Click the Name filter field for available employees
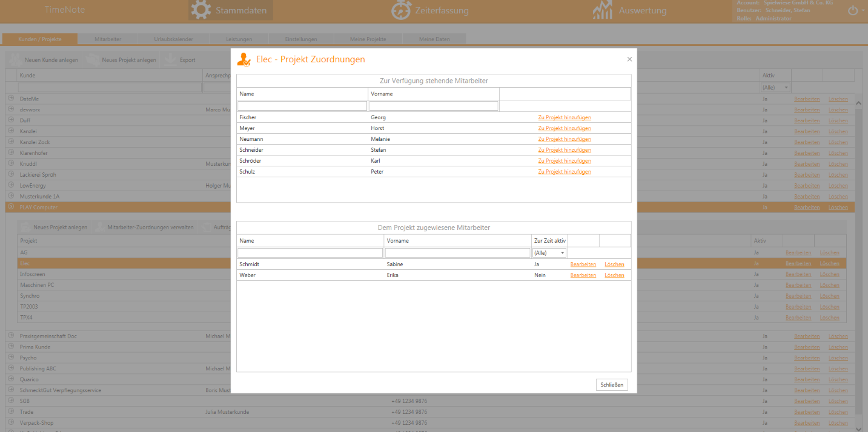 pos(302,106)
